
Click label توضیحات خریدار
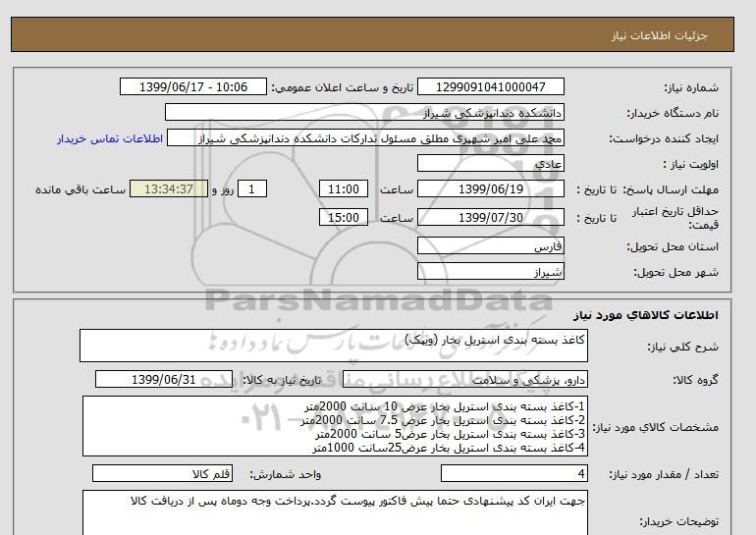point(678,521)
